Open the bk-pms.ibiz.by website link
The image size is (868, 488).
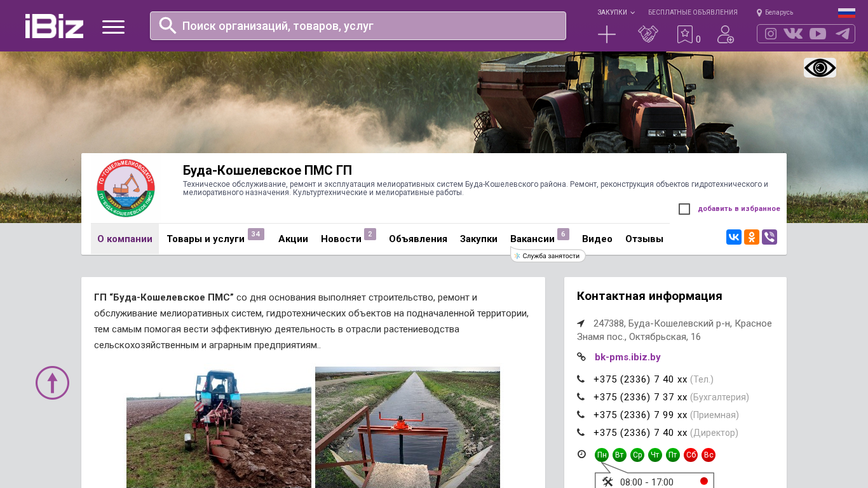coord(628,357)
